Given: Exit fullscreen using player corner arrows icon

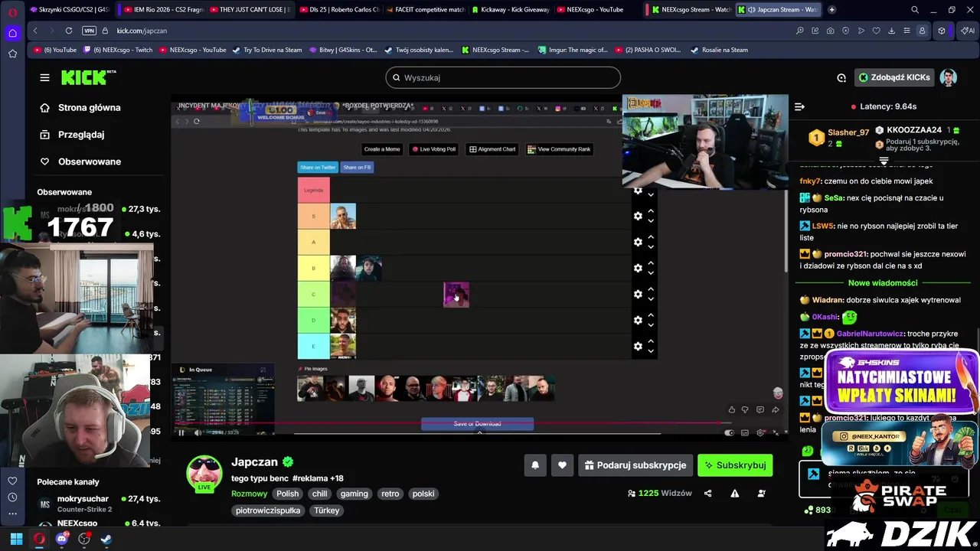Looking at the screenshot, I should click(776, 432).
